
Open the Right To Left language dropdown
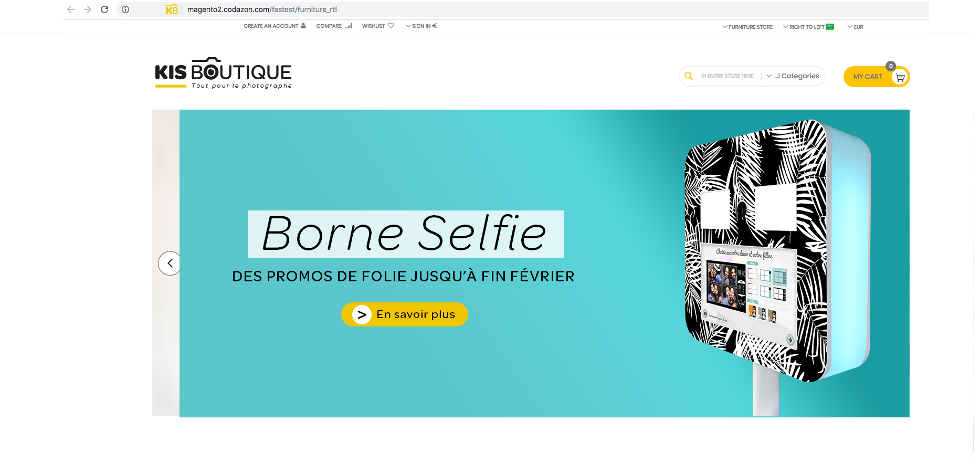pos(808,27)
